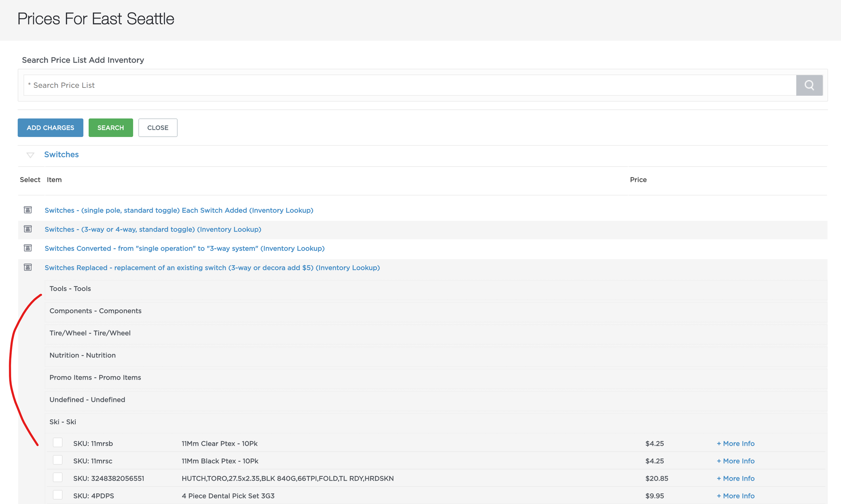This screenshot has height=504, width=841.
Task: Collapse the Switches section triangle
Action: click(30, 155)
